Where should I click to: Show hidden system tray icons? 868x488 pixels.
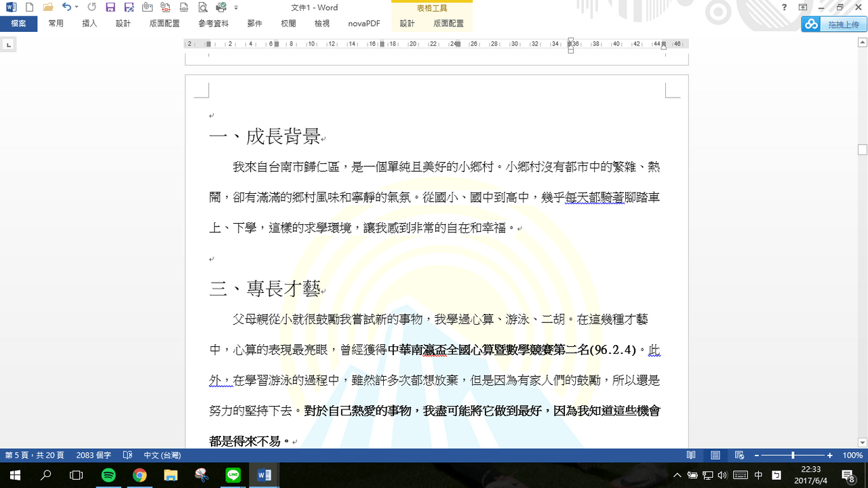coord(677,475)
